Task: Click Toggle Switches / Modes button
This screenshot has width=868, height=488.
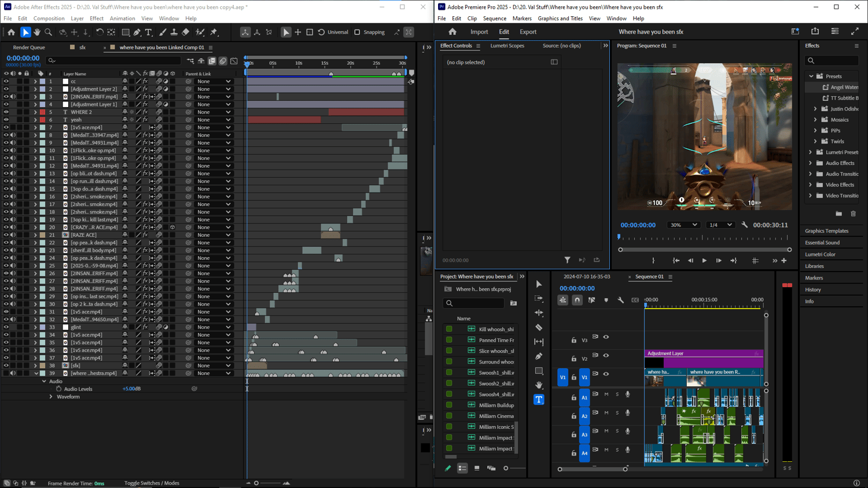Action: (x=152, y=483)
